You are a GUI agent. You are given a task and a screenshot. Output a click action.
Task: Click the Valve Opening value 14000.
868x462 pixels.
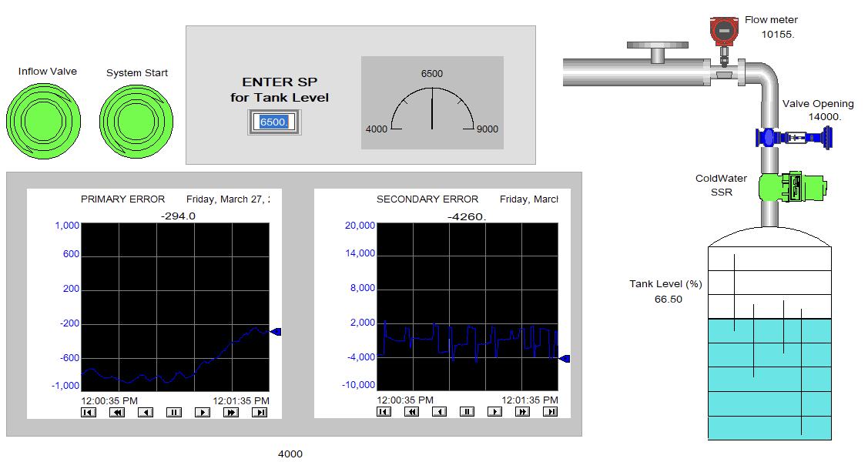825,117
